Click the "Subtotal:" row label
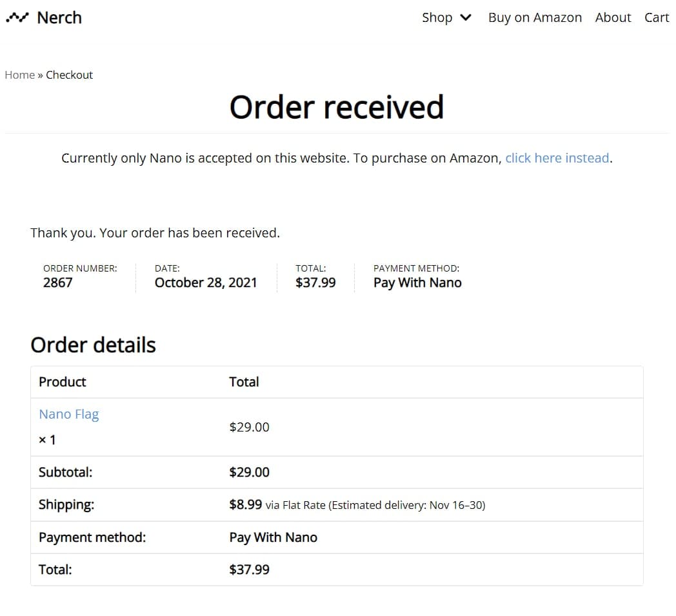The height and width of the screenshot is (616, 676). coord(65,472)
